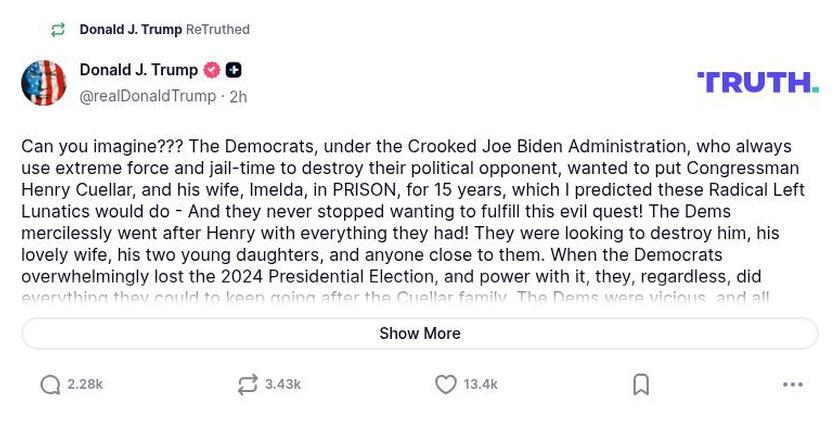Screen dimensions: 840x424
Task: Click the TRUTH. logo
Action: 757,82
